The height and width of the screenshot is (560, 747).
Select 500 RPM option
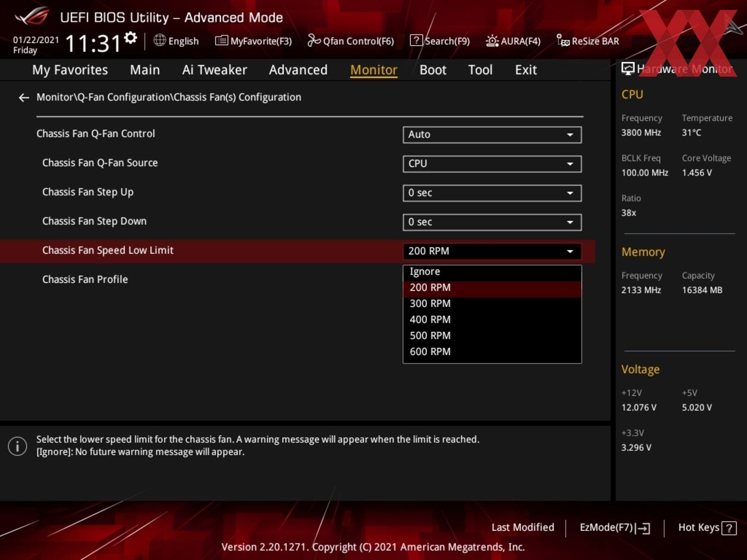click(x=492, y=335)
